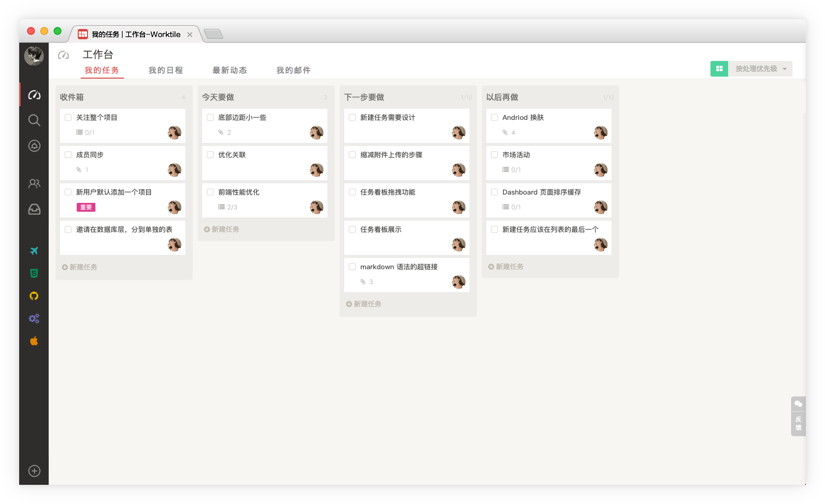Check off the 前端性能优化 task
825x504 pixels.
click(x=210, y=192)
